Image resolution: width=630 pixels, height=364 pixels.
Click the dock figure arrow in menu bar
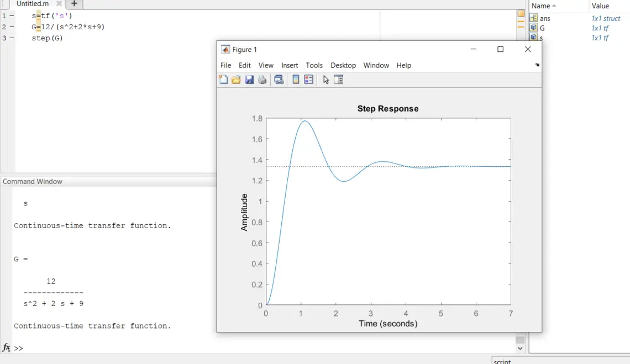(537, 65)
